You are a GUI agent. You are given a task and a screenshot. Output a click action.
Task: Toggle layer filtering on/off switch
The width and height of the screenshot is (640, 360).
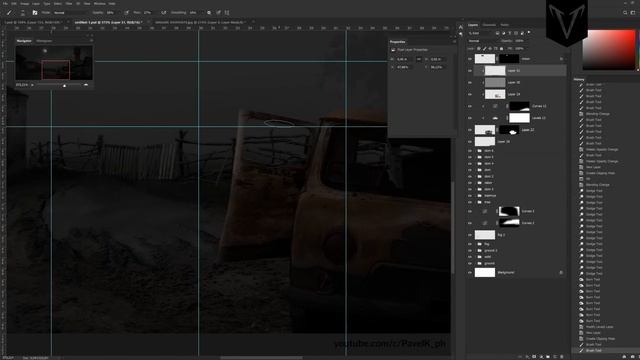(x=529, y=33)
